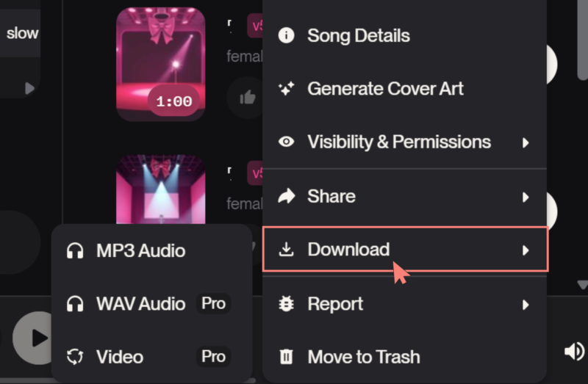The height and width of the screenshot is (384, 588).
Task: Click the scrollbar down arrow at right edge
Action: point(582,284)
